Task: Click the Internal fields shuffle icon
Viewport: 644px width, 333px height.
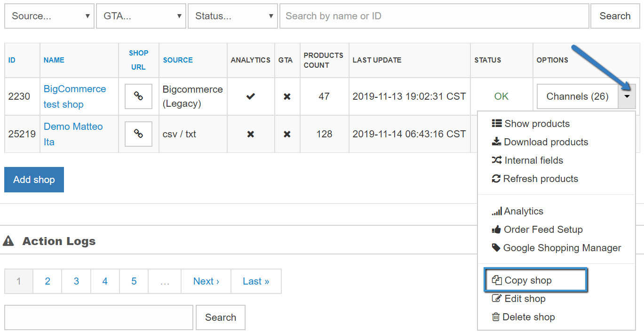Action: pos(497,160)
